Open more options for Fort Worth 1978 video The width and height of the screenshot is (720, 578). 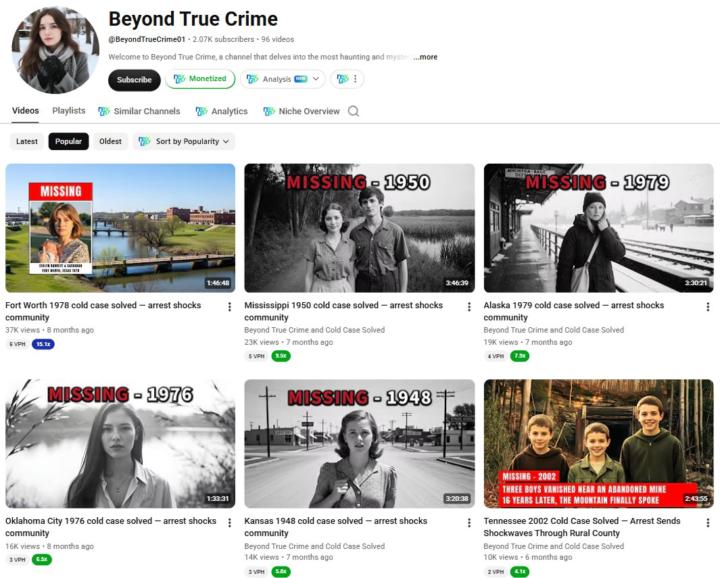(x=230, y=307)
